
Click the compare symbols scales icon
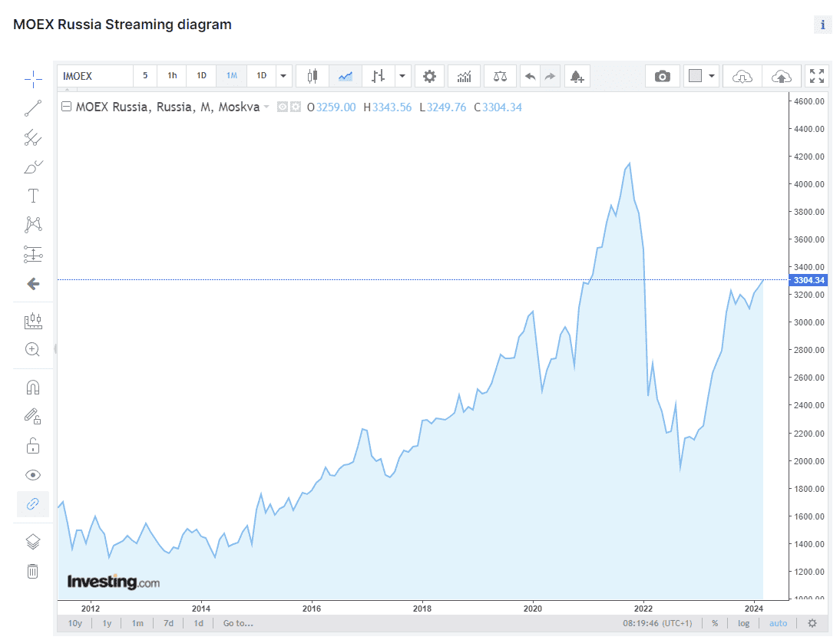pos(500,76)
